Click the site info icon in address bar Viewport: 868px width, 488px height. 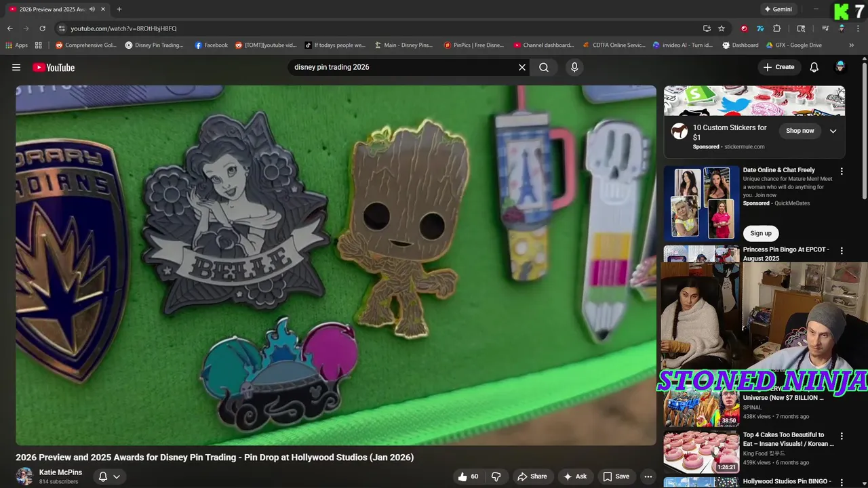tap(62, 28)
